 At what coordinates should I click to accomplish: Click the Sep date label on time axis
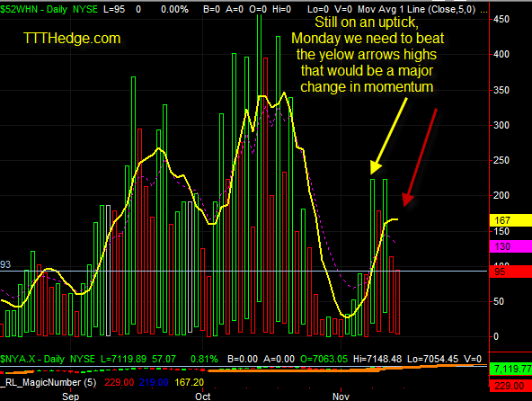71,397
